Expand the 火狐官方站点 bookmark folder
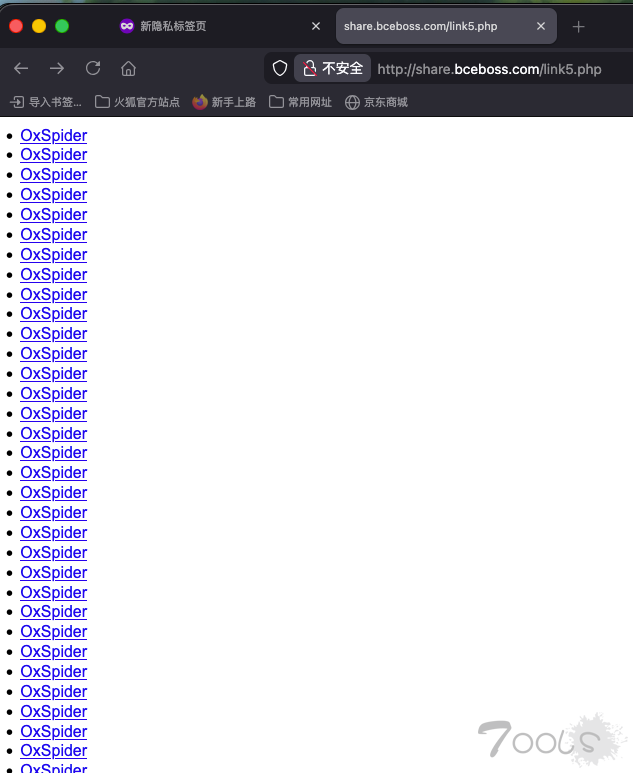 137,102
